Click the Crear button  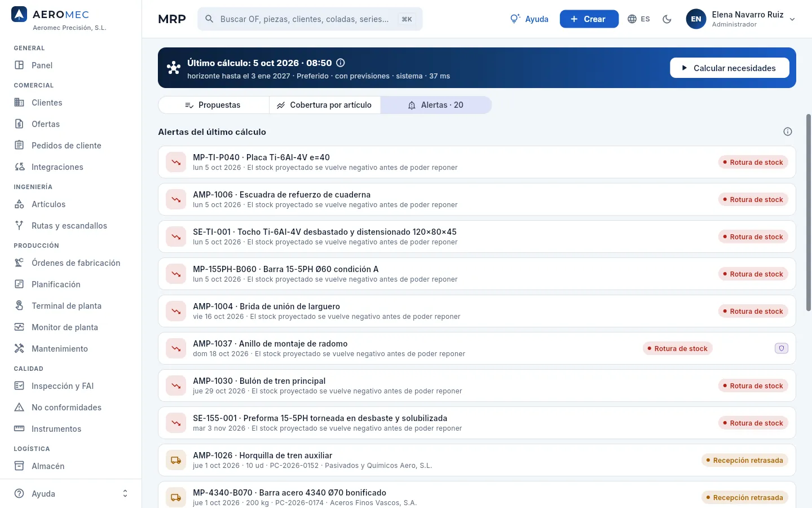589,19
